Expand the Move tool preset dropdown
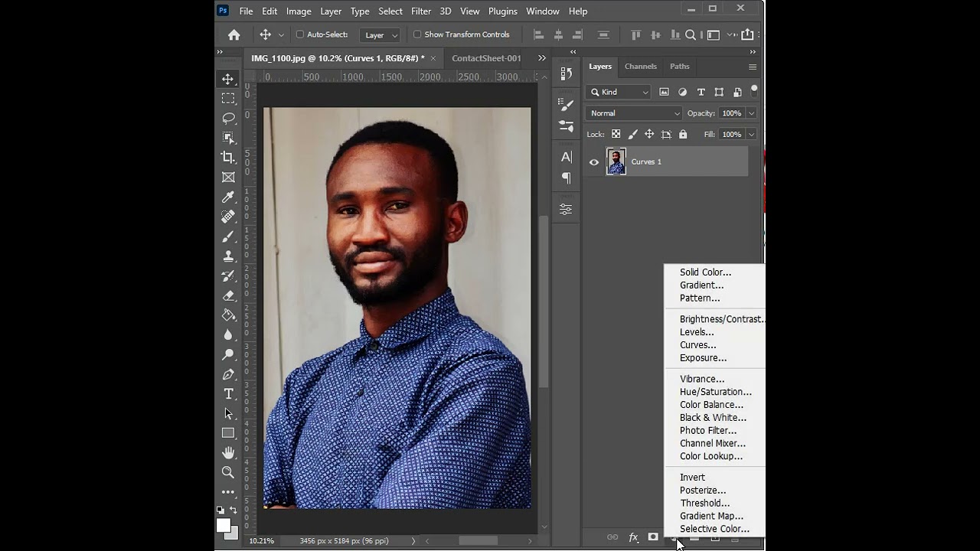The height and width of the screenshot is (551, 980). (281, 35)
